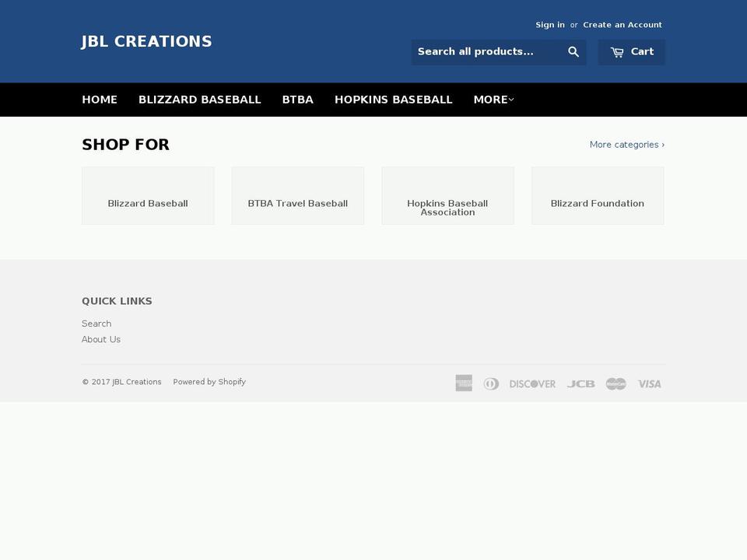Viewport: 747px width, 560px height.
Task: Click the Sign in link
Action: click(550, 24)
